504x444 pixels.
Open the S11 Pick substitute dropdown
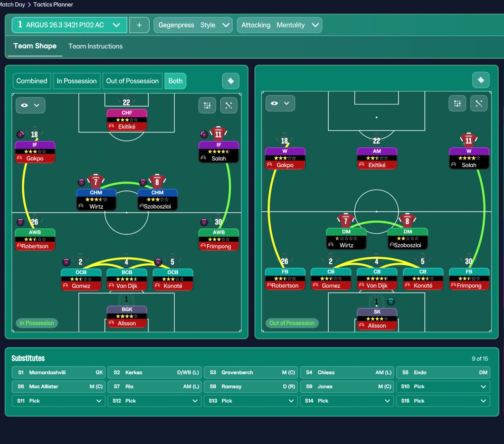[59, 401]
